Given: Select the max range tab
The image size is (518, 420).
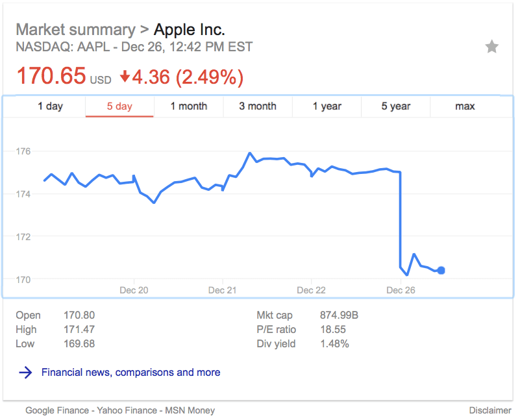Looking at the screenshot, I should [x=465, y=106].
